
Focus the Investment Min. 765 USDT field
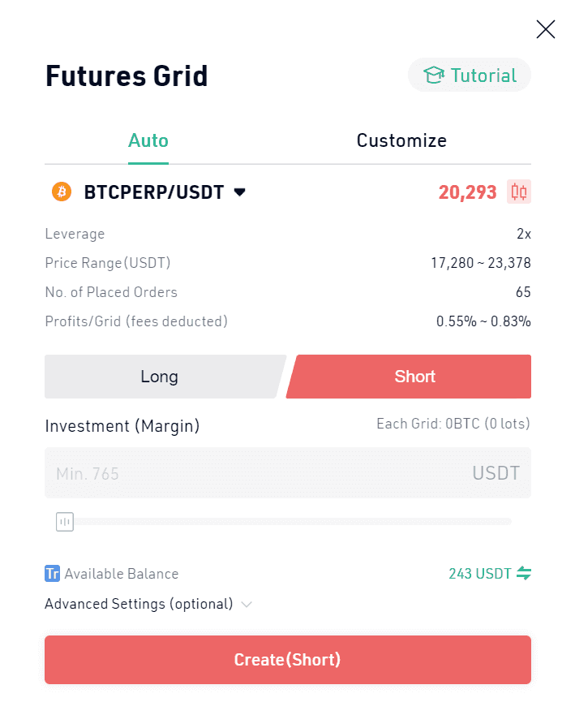288,473
